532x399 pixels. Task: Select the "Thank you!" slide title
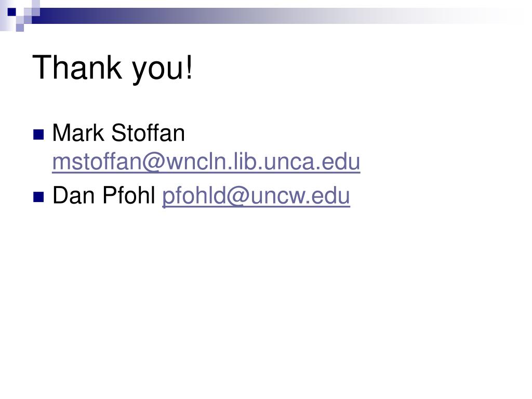tap(113, 68)
